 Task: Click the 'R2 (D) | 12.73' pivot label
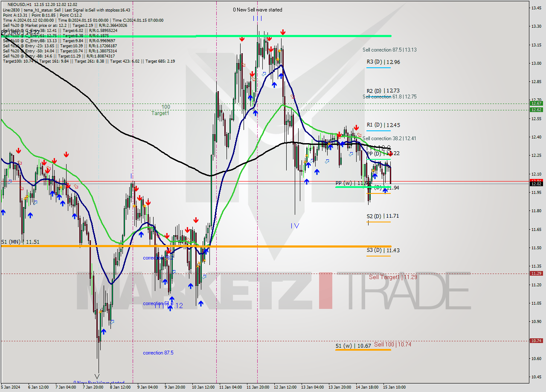click(x=383, y=91)
